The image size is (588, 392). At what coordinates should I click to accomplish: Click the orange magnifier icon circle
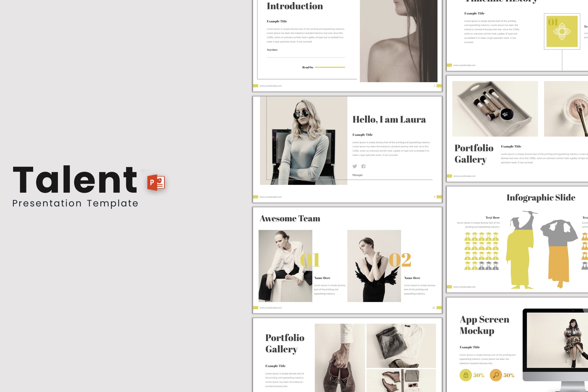pos(496,375)
